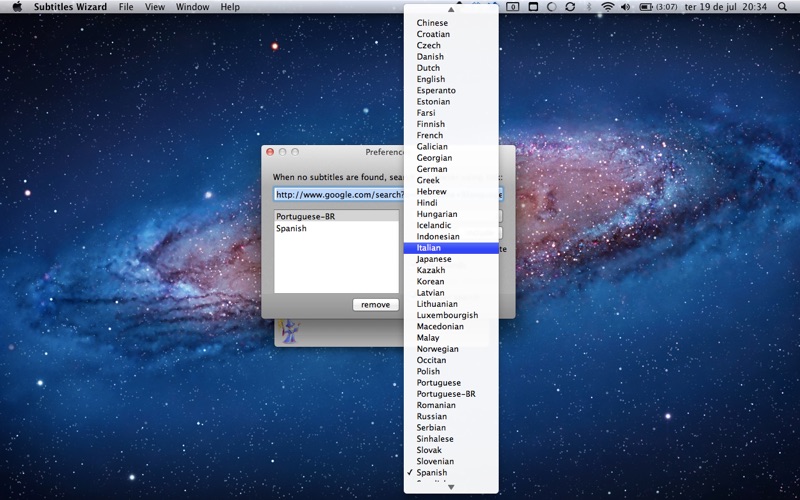Choose checked Spanish entry in dropdown menu

coord(451,472)
